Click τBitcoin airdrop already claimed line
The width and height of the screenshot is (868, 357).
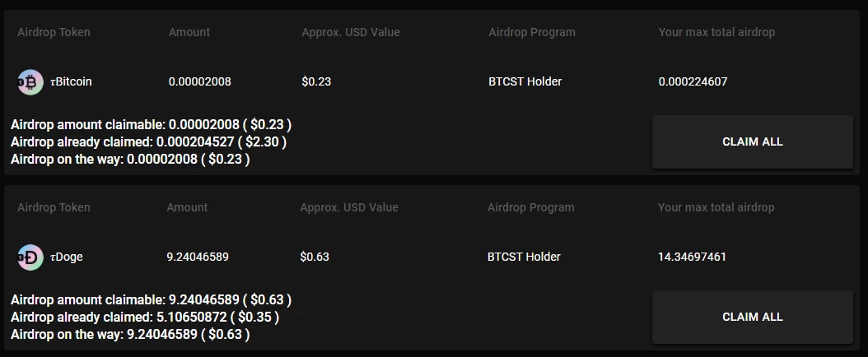click(x=148, y=142)
